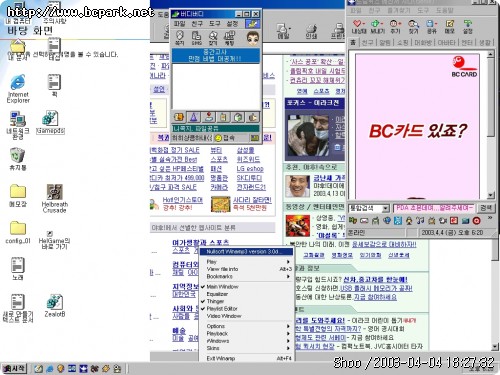The height and width of the screenshot is (375, 500).
Task: Expand the Options submenu in Winamp menu
Action: tap(247, 326)
